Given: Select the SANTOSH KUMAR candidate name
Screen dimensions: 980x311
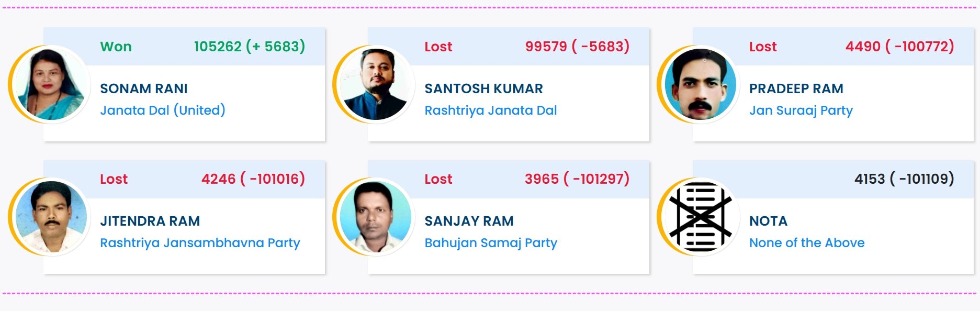Looking at the screenshot, I should coord(483,88).
